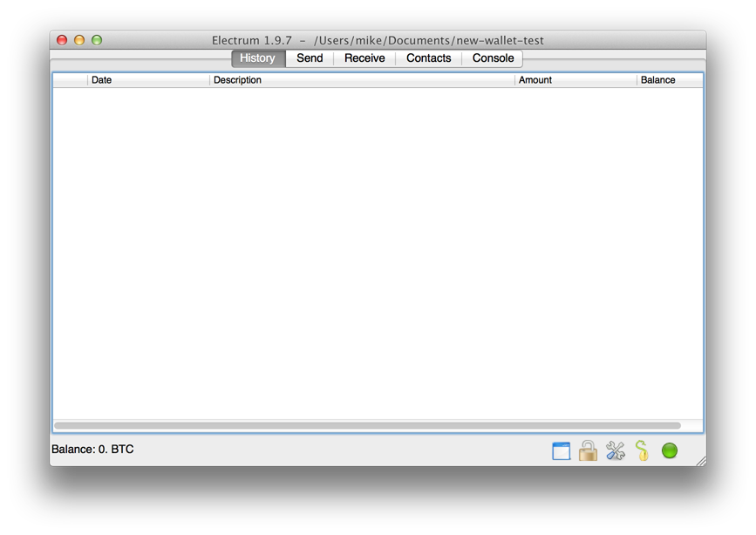Image resolution: width=756 pixels, height=535 pixels.
Task: Close the Electrum window with red button
Action: click(x=62, y=40)
